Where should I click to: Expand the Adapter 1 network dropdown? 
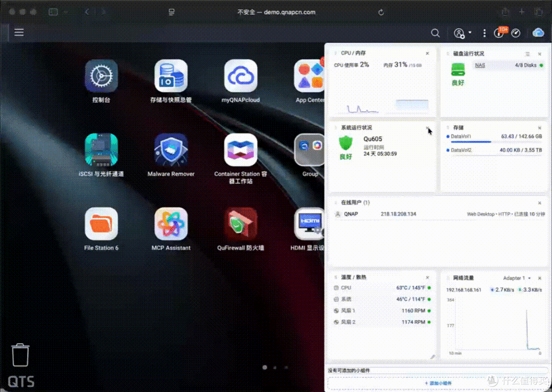(517, 278)
